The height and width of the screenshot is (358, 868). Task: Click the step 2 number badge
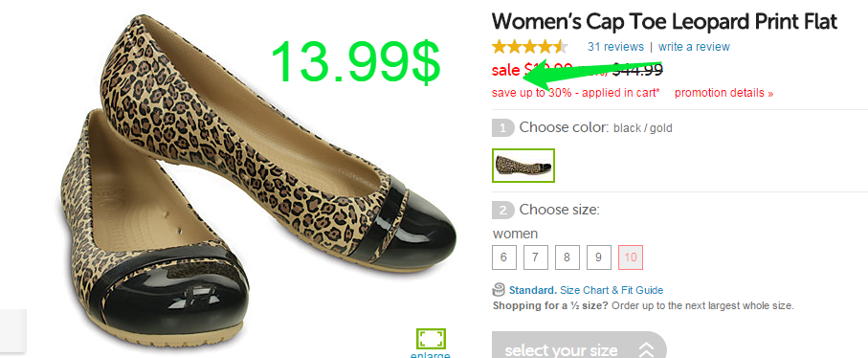point(502,211)
